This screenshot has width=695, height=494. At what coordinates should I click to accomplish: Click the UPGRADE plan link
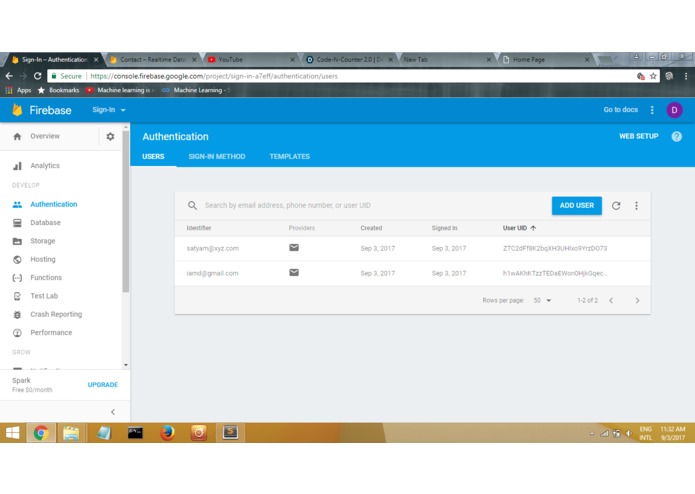tap(102, 385)
